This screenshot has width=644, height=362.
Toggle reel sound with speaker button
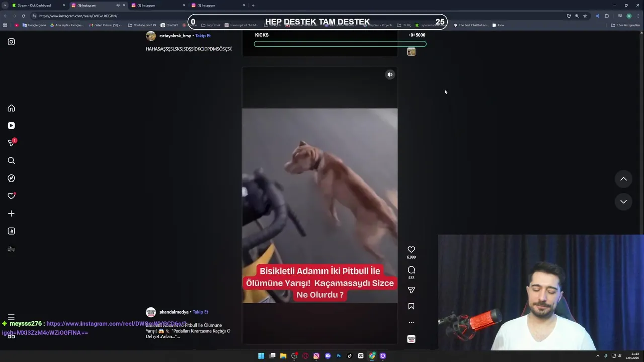390,75
